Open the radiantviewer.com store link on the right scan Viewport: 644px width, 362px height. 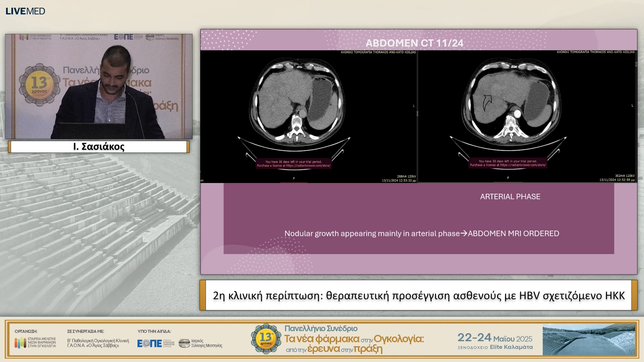(x=523, y=165)
